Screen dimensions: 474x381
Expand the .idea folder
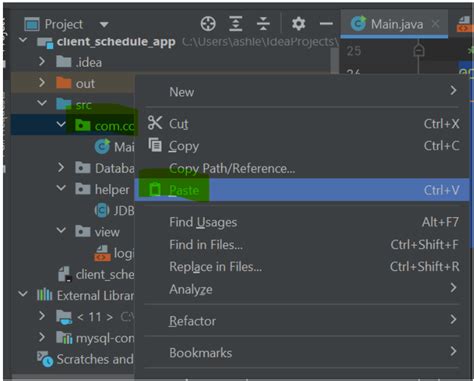[42, 62]
